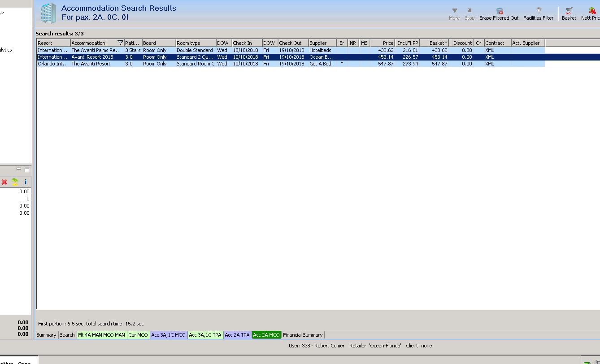Click the asterisk in the Er column
600x364 pixels.
pyautogui.click(x=342, y=63)
